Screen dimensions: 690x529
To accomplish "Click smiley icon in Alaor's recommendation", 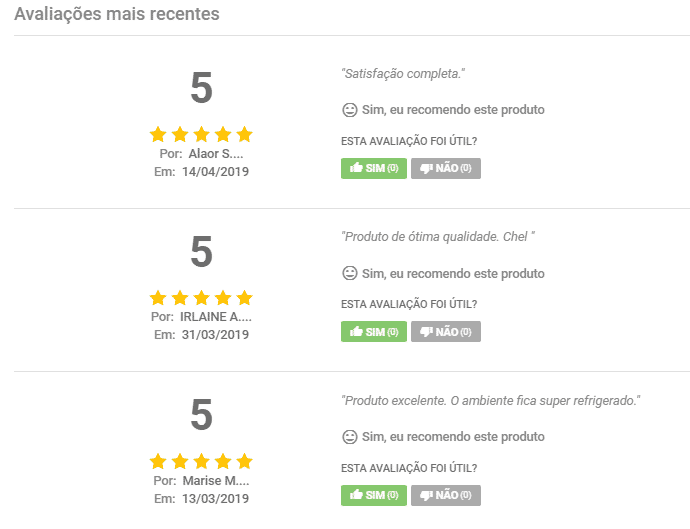I will point(350,109).
